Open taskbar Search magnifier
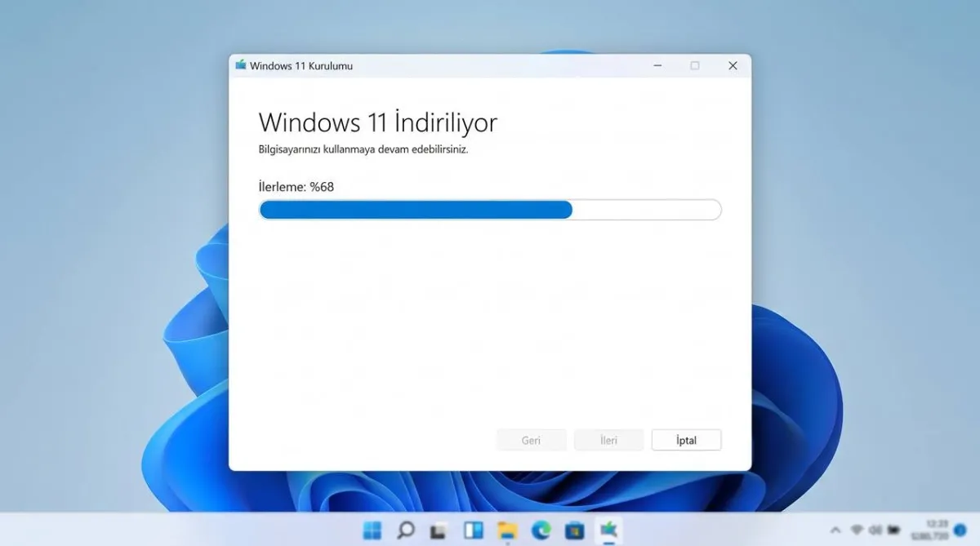The width and height of the screenshot is (980, 546). (x=405, y=530)
